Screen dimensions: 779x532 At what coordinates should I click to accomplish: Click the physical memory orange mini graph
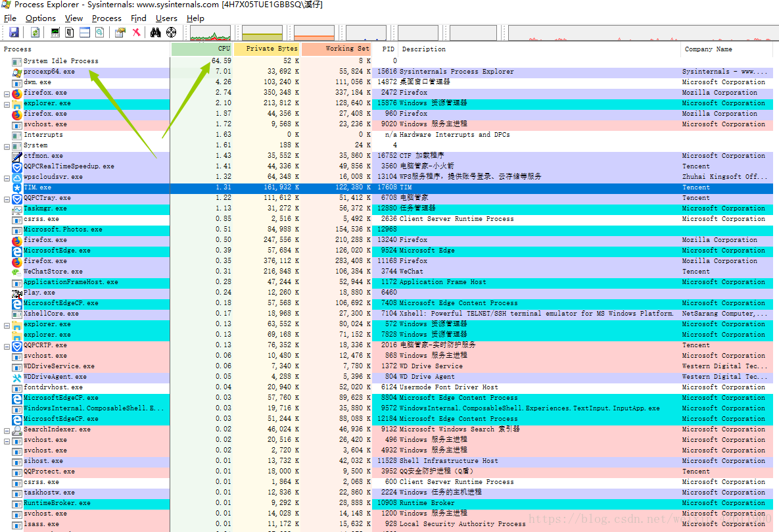[314, 33]
